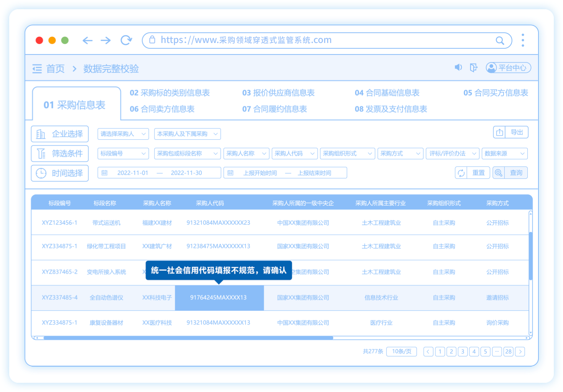Click the browser URL address field
563x392 pixels.
click(327, 40)
